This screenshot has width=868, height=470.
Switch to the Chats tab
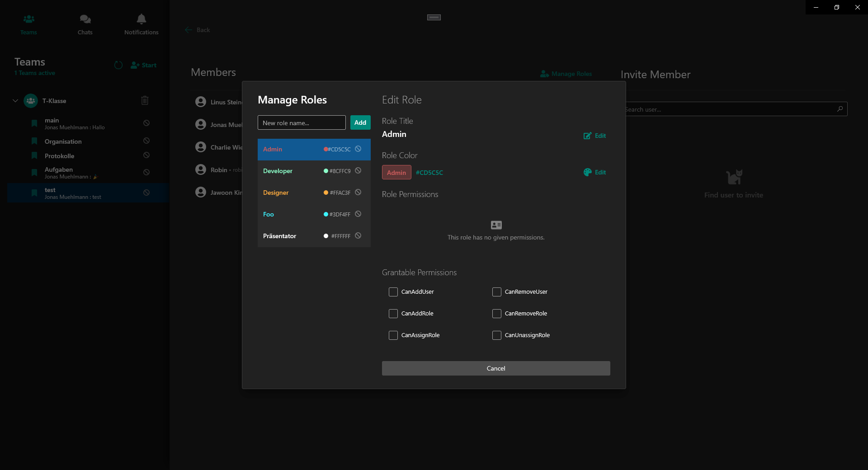(x=85, y=25)
